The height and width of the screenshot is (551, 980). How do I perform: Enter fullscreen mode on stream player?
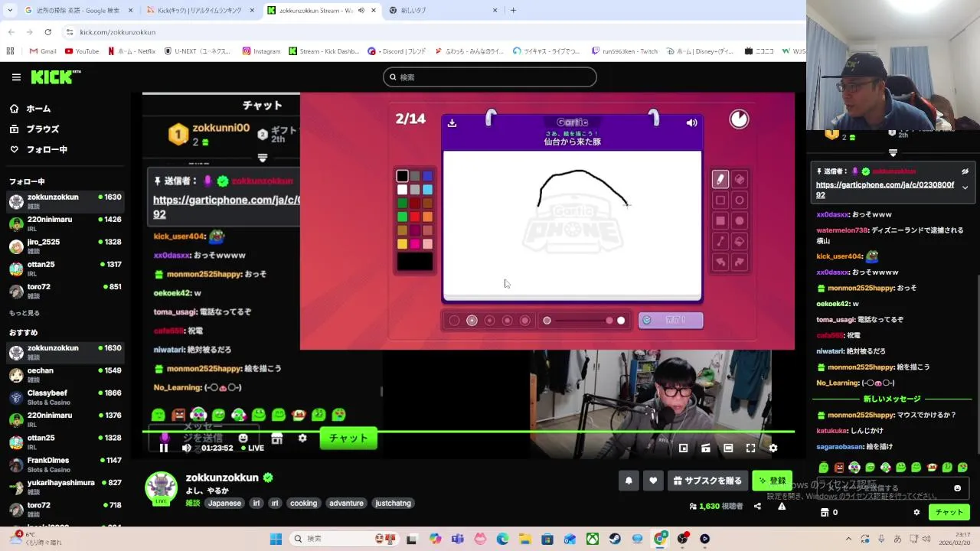[x=750, y=448]
